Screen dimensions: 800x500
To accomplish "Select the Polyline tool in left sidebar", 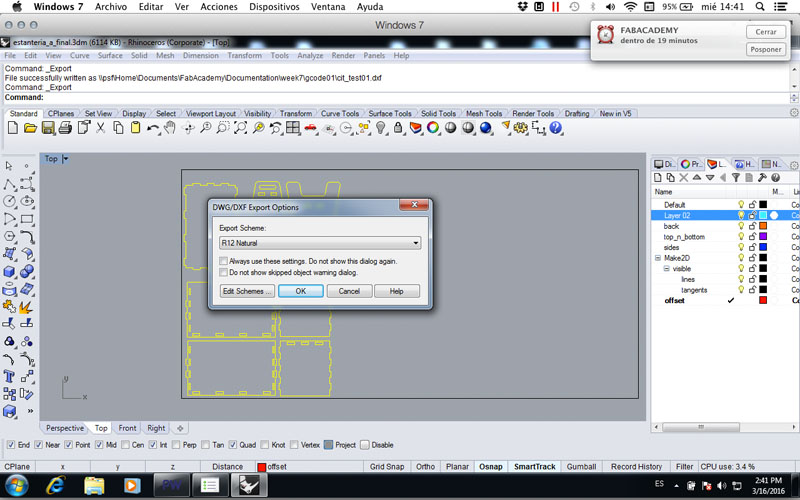I will point(9,184).
